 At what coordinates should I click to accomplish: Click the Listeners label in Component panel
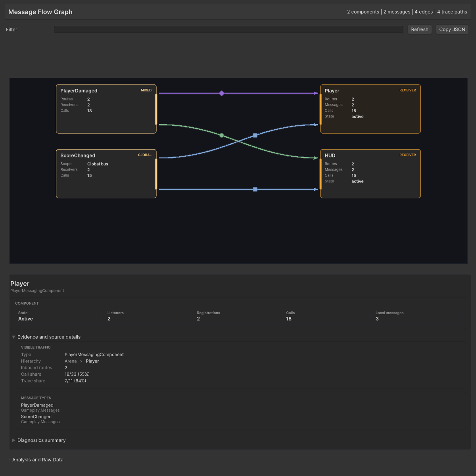click(115, 313)
